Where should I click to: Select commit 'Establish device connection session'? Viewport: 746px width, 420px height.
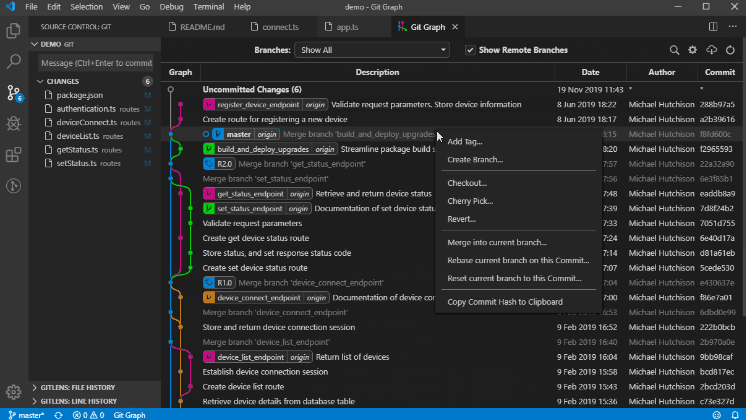click(453, 372)
